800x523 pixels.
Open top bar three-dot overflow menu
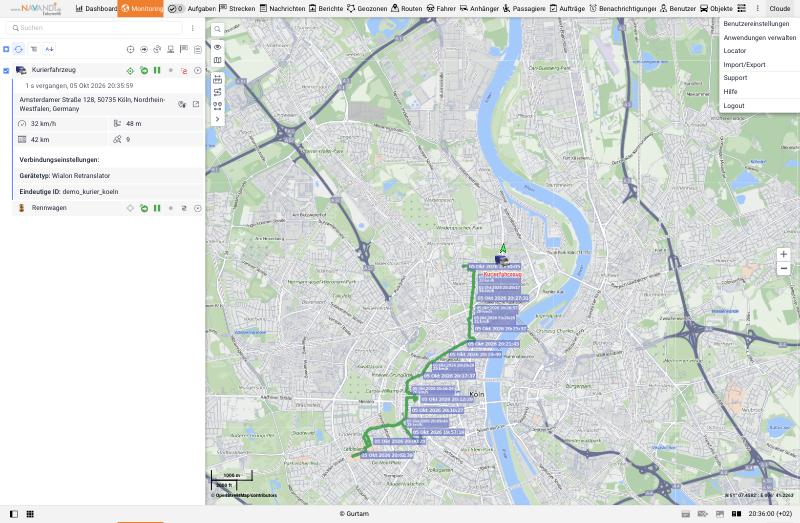pos(758,9)
